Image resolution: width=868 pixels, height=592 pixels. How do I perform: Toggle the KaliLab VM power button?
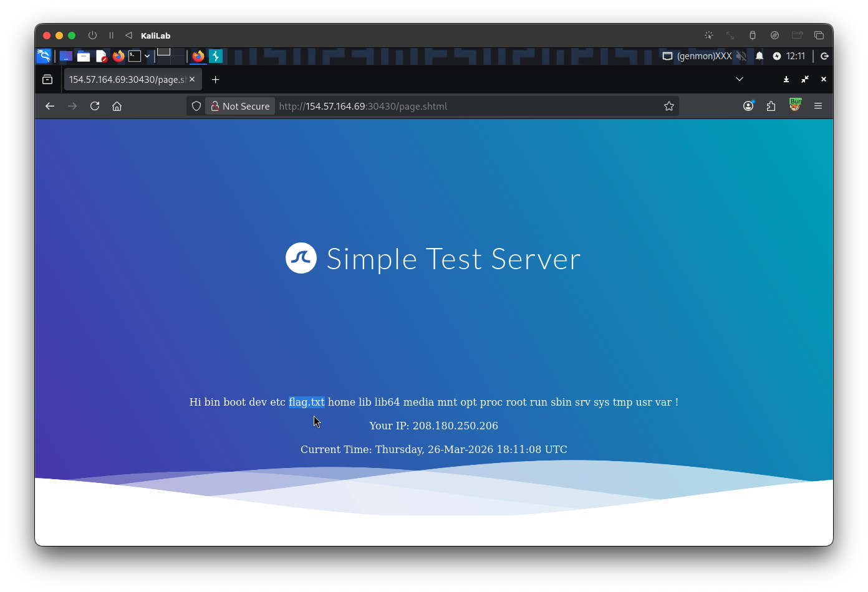click(93, 36)
